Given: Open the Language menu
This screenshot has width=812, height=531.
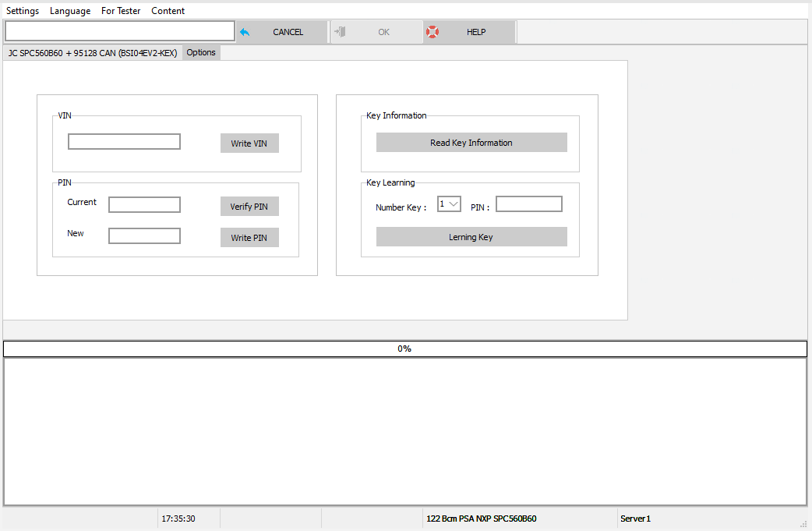Looking at the screenshot, I should pyautogui.click(x=69, y=10).
